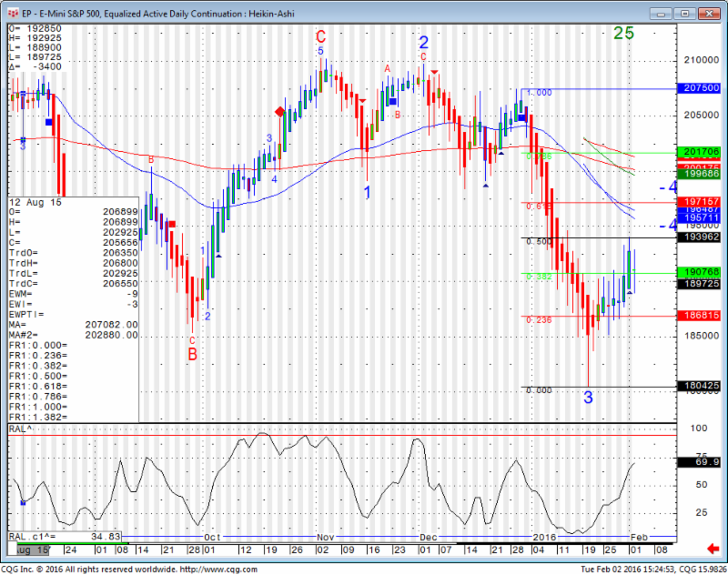This screenshot has width=728, height=575.
Task: Click the Oct month label on timeline
Action: tap(212, 538)
